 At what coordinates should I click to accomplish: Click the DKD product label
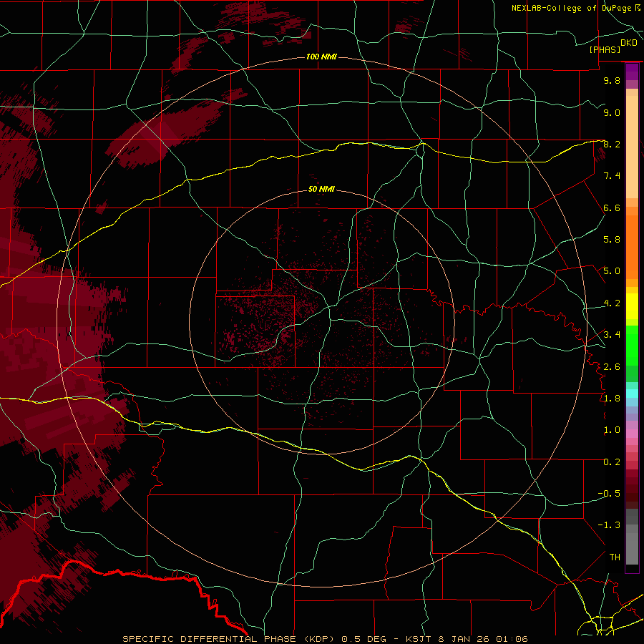coord(629,43)
